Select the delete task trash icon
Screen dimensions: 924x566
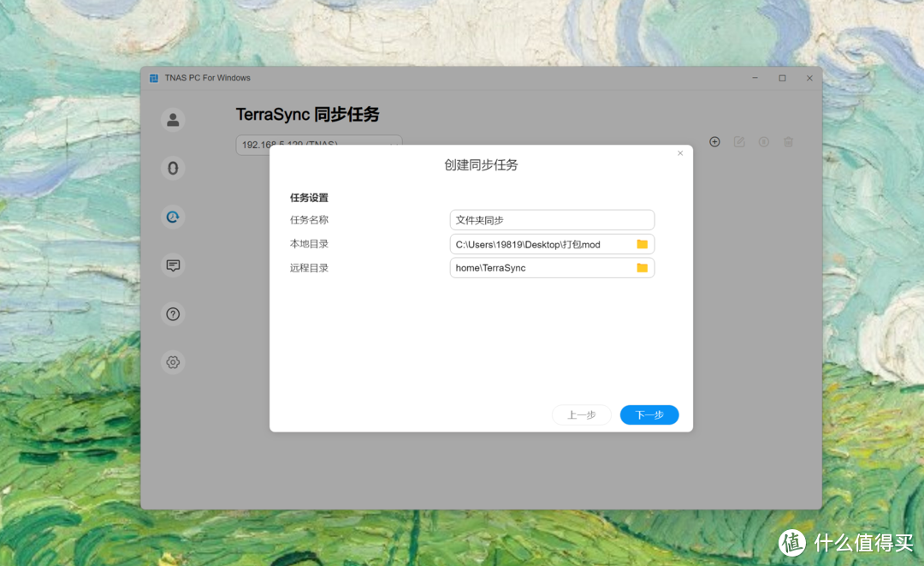click(788, 141)
